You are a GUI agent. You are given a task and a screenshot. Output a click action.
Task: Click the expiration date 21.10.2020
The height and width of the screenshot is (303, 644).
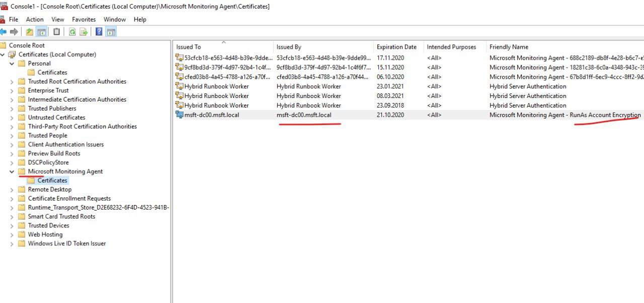[x=390, y=115]
